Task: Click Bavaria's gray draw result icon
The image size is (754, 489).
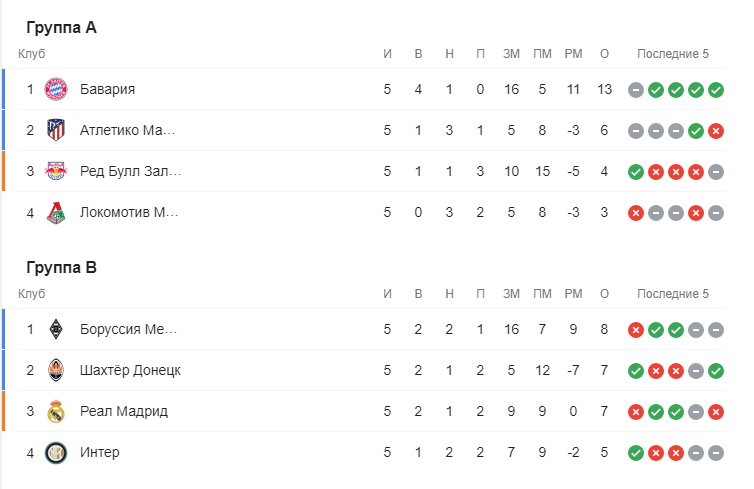Action: coord(636,89)
